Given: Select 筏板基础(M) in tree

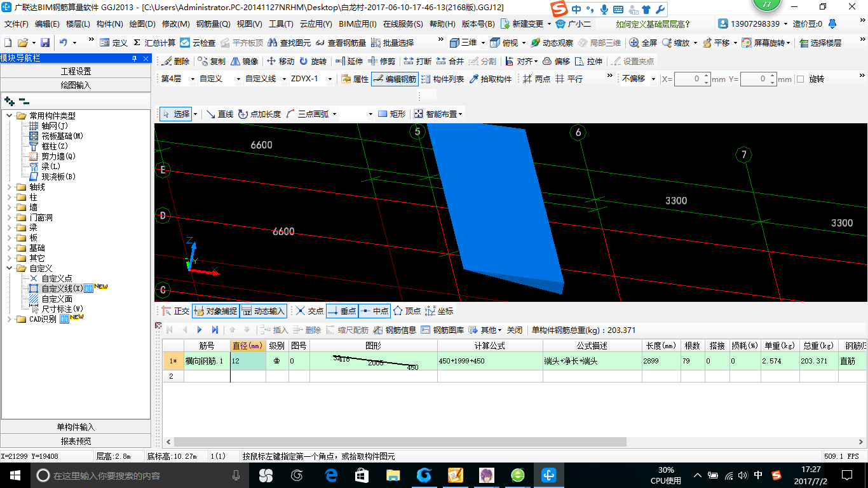Looking at the screenshot, I should pos(62,136).
